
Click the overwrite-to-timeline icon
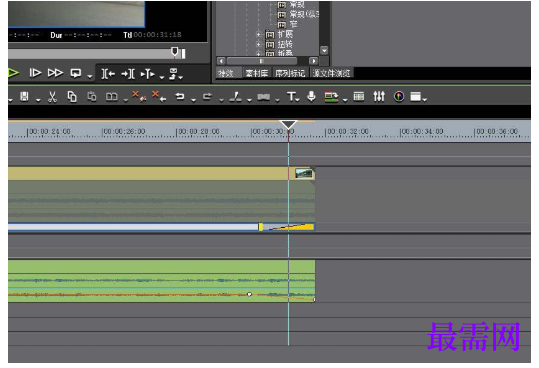[x=174, y=74]
